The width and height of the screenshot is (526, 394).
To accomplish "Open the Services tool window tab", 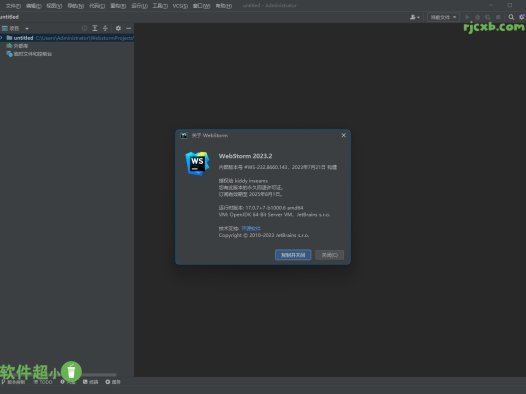I will point(113,382).
